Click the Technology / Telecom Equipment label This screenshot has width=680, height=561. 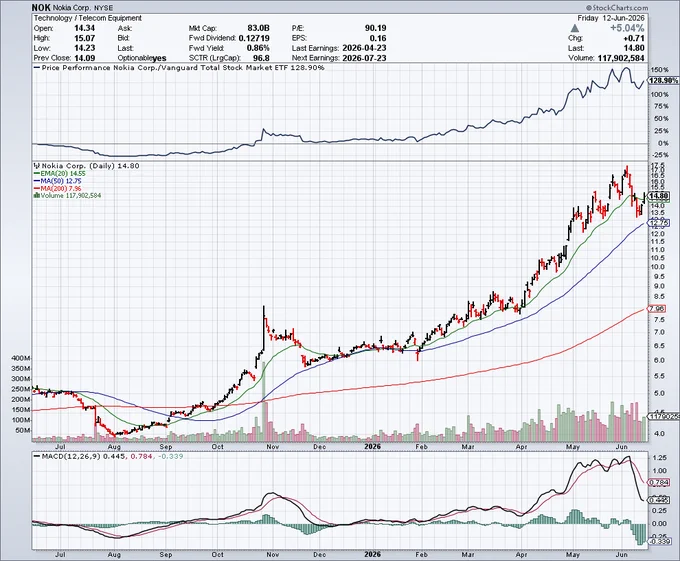(x=88, y=18)
